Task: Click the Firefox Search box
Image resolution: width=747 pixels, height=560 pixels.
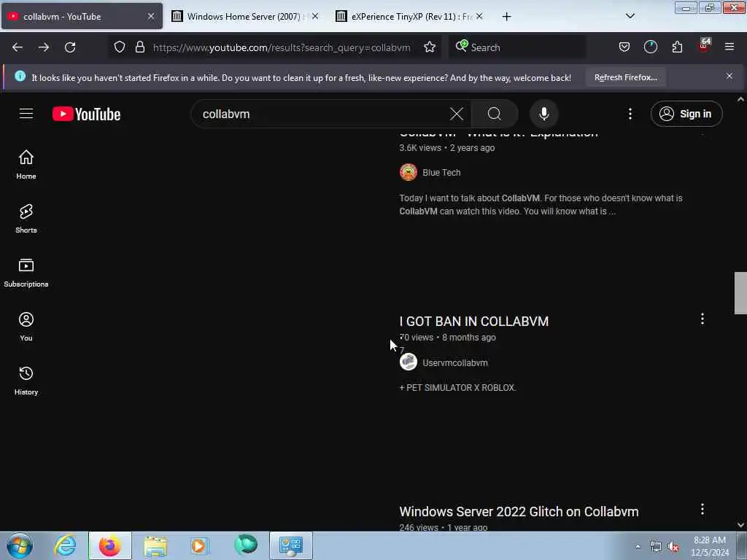Action: 517,47
